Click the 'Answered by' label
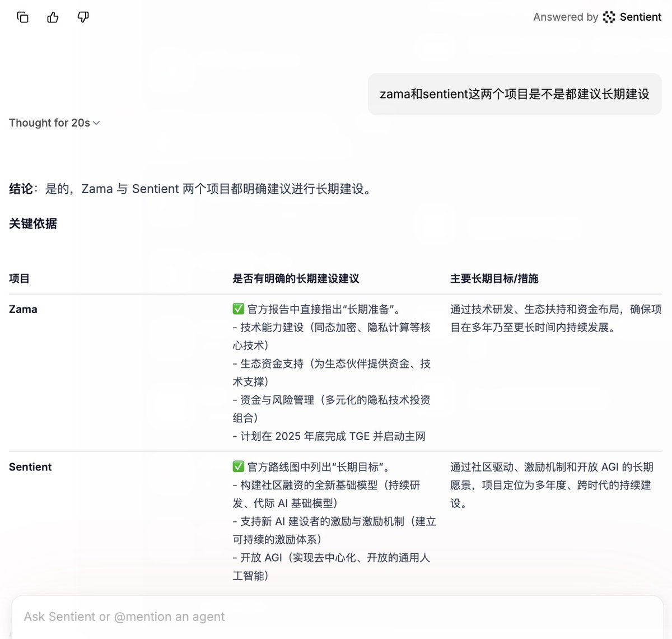The width and height of the screenshot is (672, 639). point(566,17)
